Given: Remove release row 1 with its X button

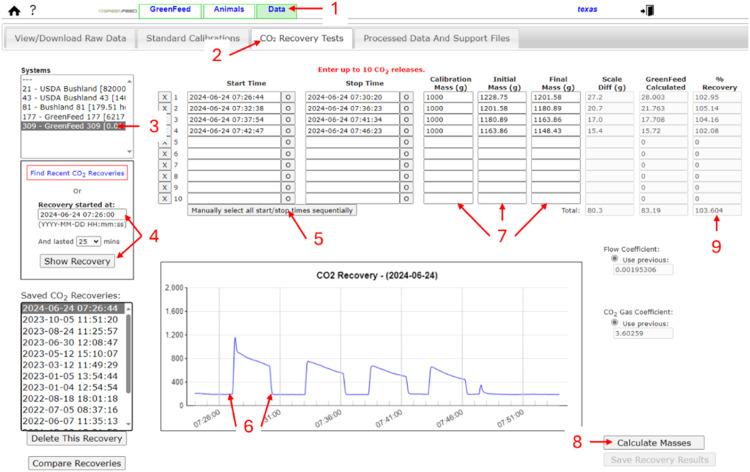Looking at the screenshot, I should 165,97.
